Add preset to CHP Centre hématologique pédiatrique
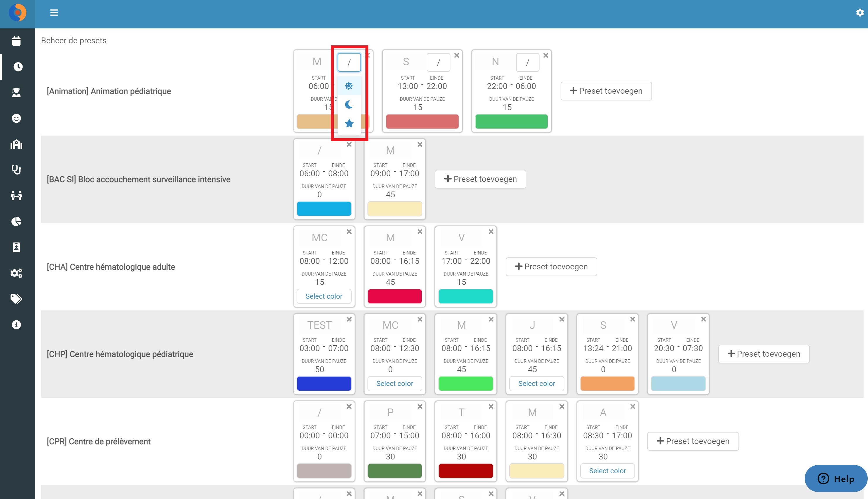Image resolution: width=868 pixels, height=499 pixels. 764,354
